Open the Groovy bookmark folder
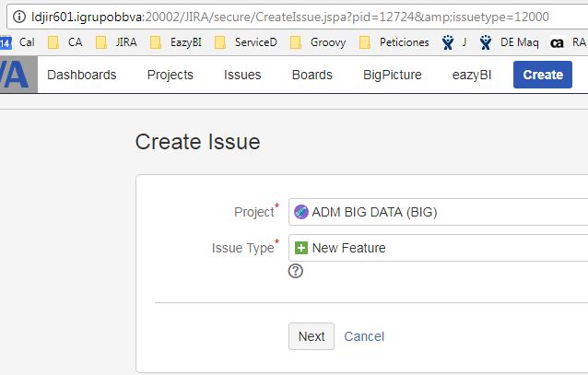The image size is (588, 375). coord(318,42)
